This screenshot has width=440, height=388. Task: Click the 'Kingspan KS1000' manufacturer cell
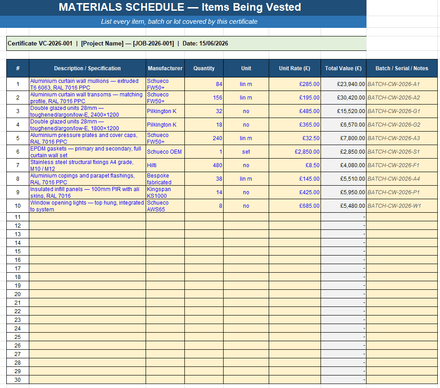pyautogui.click(x=165, y=192)
